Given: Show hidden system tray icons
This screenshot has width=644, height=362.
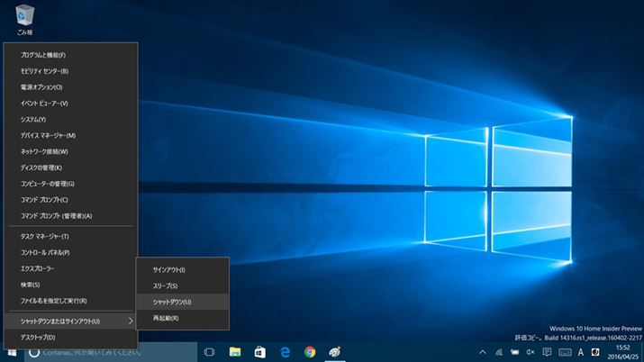Looking at the screenshot, I should click(482, 352).
